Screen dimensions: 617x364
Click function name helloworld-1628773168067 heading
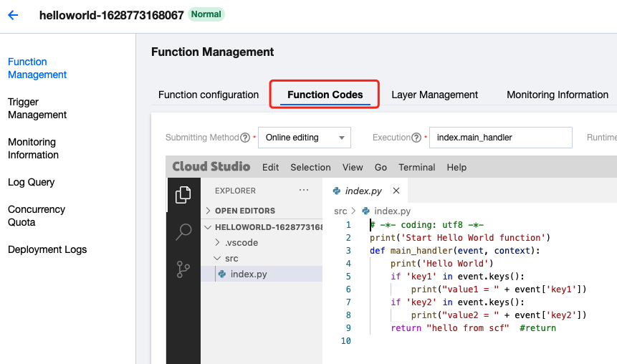click(112, 15)
